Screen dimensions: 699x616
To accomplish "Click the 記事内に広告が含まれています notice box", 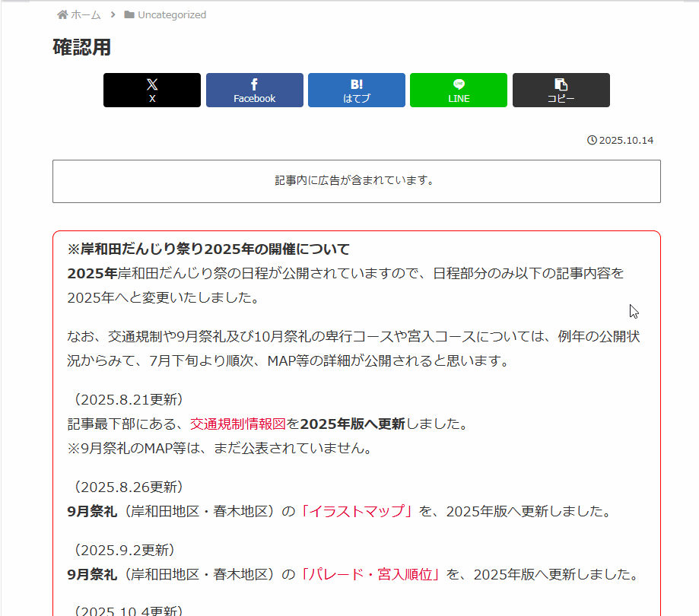I will (x=356, y=181).
